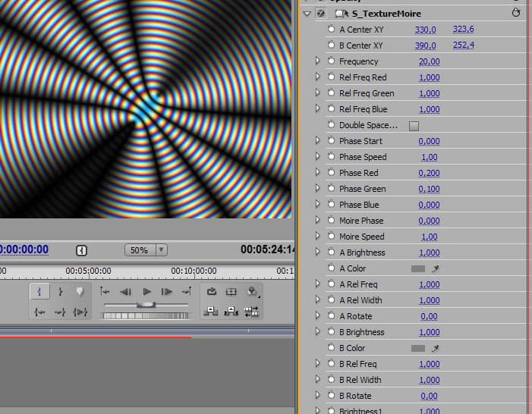Reset the S_TextureMoire effect
Viewport: 532px width, 414px height.
(x=516, y=13)
